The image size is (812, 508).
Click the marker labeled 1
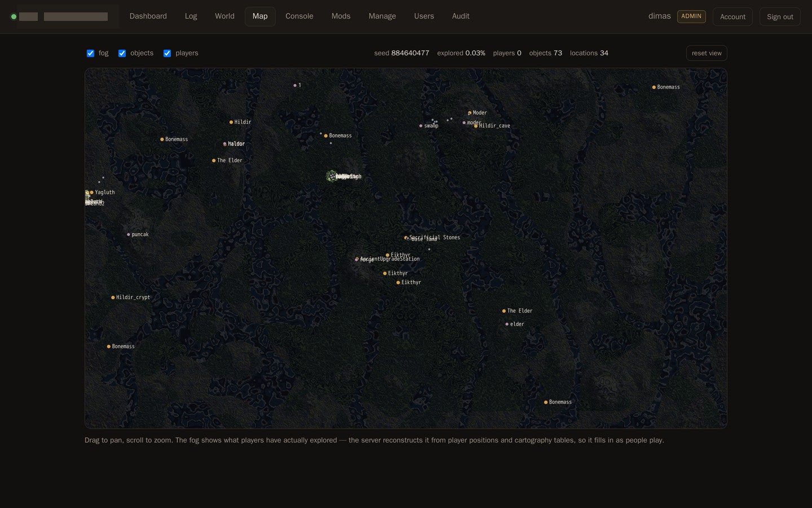295,85
